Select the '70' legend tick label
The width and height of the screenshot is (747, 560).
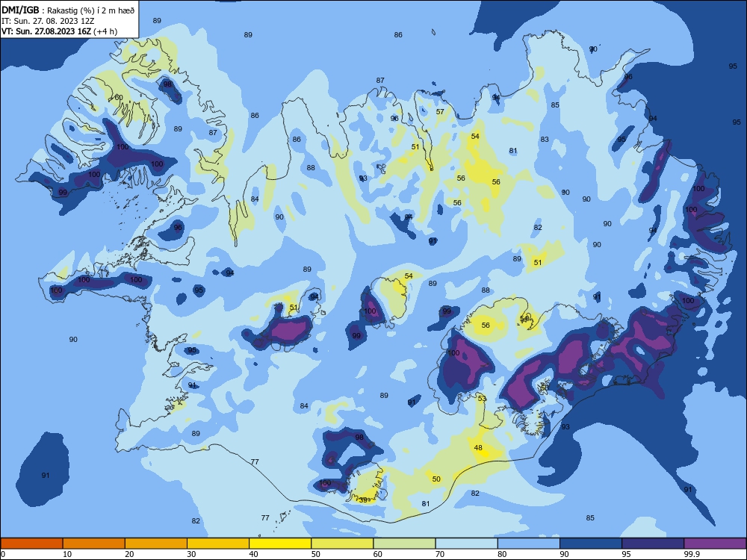coord(440,554)
